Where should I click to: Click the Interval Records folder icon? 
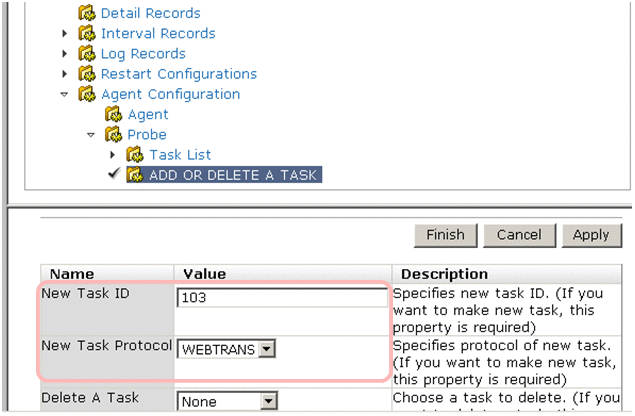pos(87,33)
